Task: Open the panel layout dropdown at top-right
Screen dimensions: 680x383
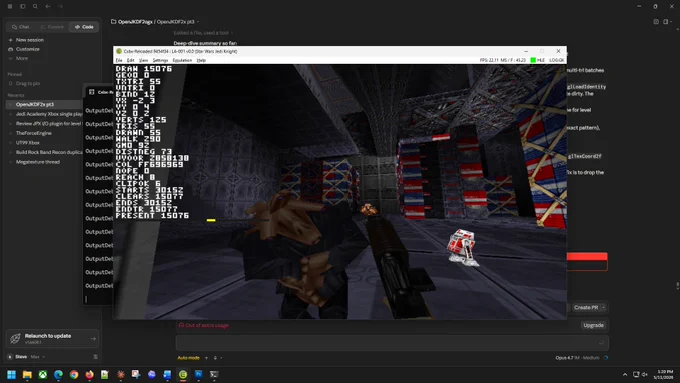Action: (x=667, y=22)
